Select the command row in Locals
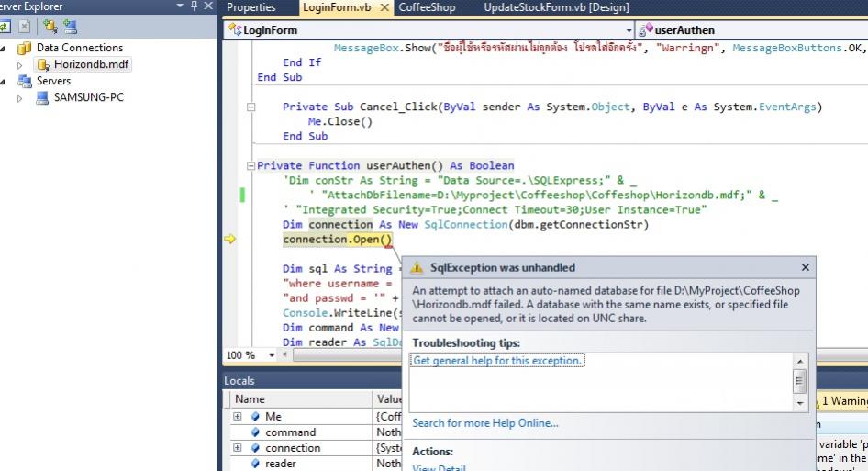 tap(317, 432)
